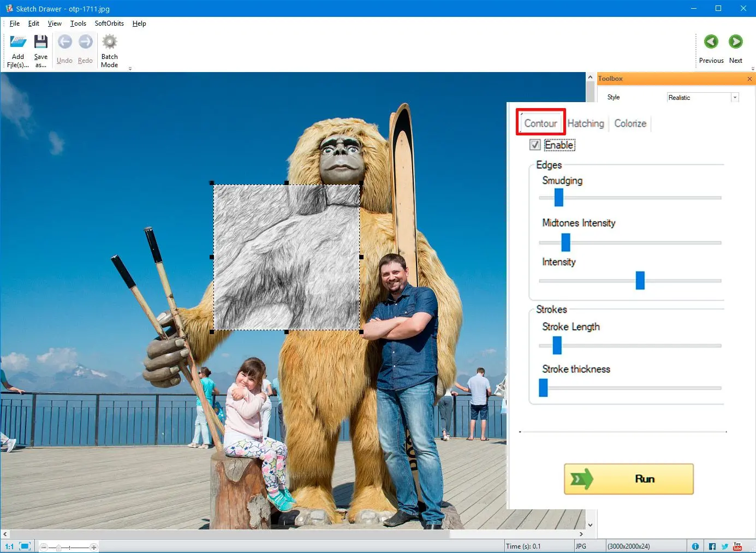
Task: Click the info icon in the status bar
Action: pyautogui.click(x=695, y=545)
